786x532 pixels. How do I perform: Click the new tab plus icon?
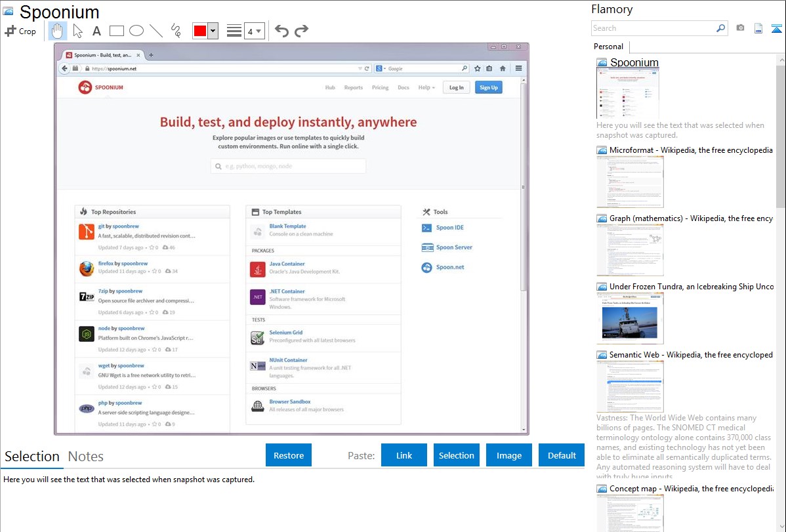tap(151, 55)
